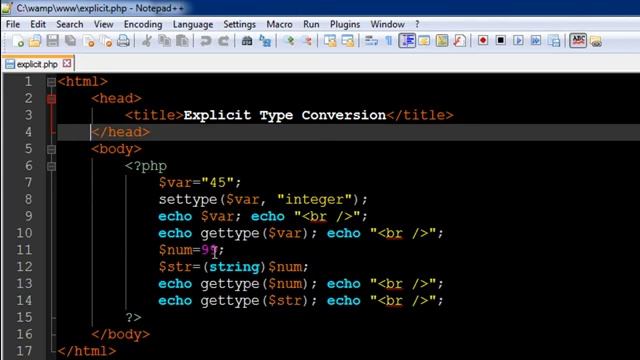The width and height of the screenshot is (640, 360).
Task: Open the Plugins menu
Action: (345, 24)
